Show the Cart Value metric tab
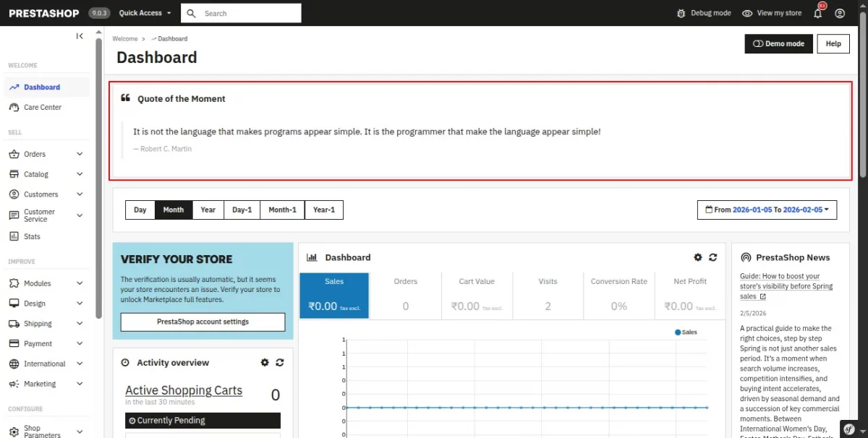The height and width of the screenshot is (438, 868). 477,295
